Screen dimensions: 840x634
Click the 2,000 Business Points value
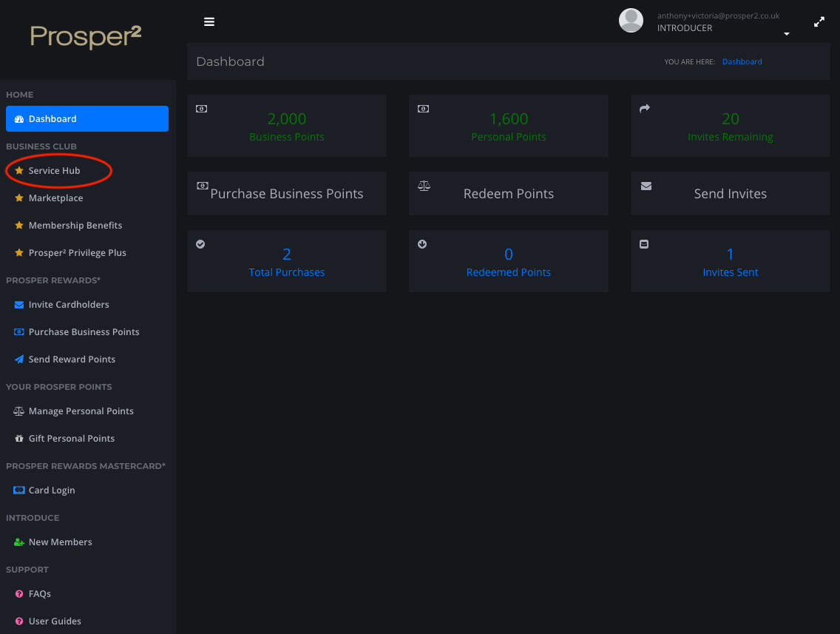(x=287, y=118)
